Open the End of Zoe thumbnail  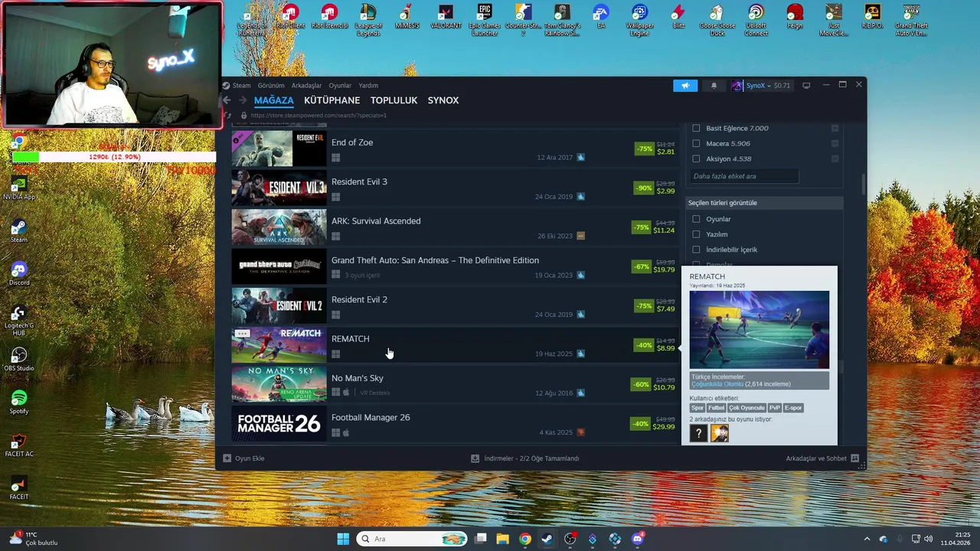(x=279, y=148)
